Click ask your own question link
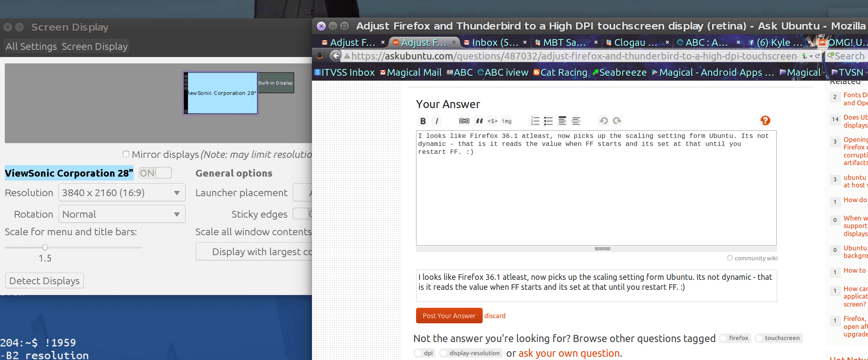Screen dimensions: 868x360 (569, 353)
